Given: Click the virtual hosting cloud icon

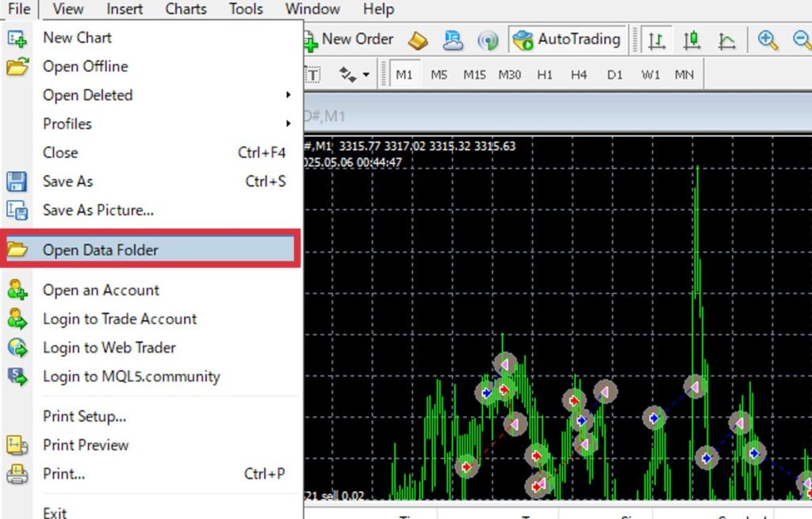Looking at the screenshot, I should click(x=453, y=40).
